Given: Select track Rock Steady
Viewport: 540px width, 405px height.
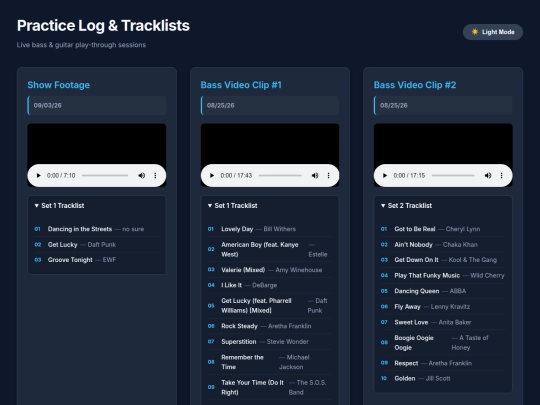Looking at the screenshot, I should pyautogui.click(x=270, y=326).
